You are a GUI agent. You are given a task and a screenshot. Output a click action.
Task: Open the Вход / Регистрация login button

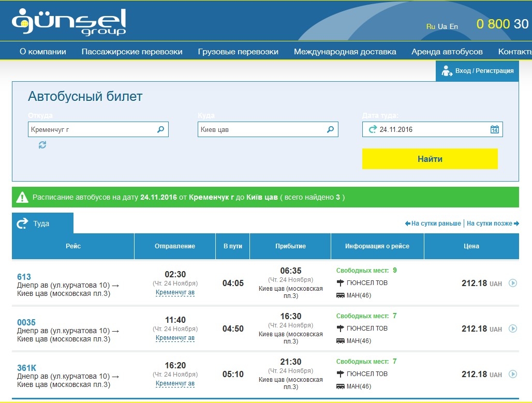pyautogui.click(x=477, y=71)
